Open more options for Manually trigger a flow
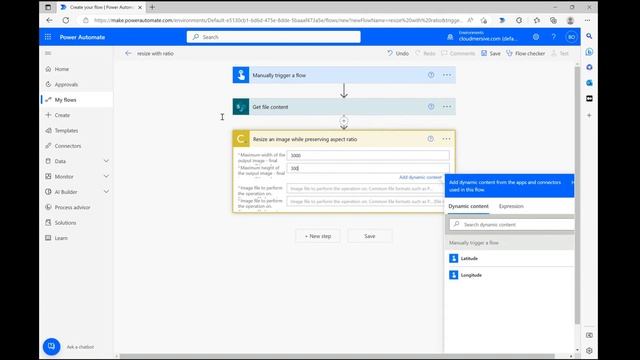640x360 pixels. coord(447,75)
